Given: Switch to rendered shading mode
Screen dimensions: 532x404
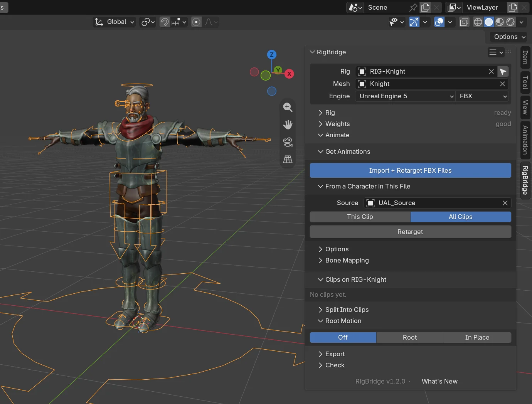Looking at the screenshot, I should [x=510, y=22].
